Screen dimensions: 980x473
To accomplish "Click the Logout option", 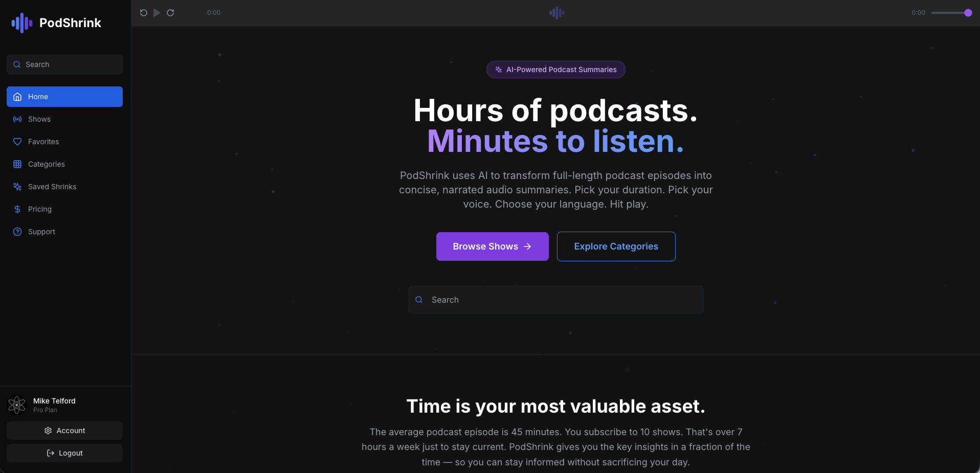I will 64,453.
